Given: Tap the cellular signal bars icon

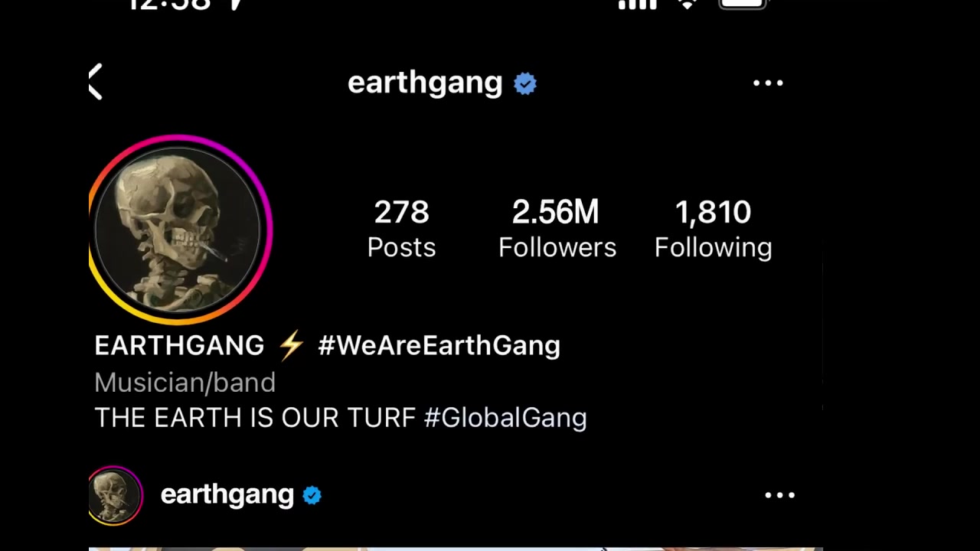Looking at the screenshot, I should [638, 5].
